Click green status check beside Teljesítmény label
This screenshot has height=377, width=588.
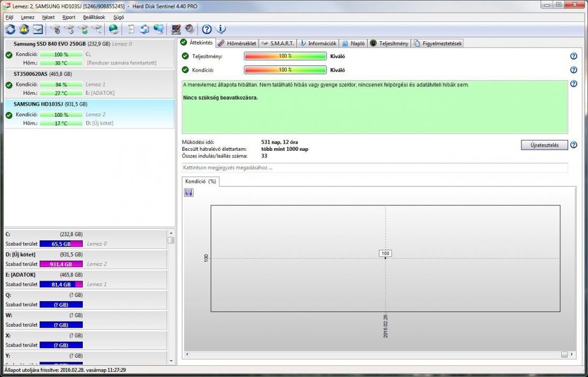[185, 56]
